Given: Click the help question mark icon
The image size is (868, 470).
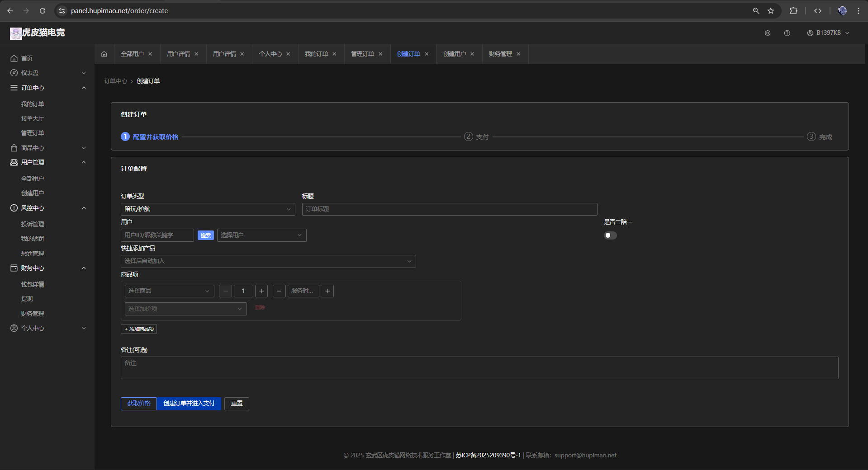Looking at the screenshot, I should coord(787,33).
